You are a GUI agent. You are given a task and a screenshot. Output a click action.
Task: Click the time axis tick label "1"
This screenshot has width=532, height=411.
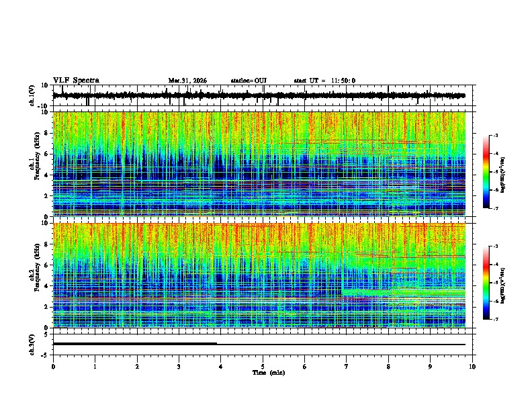pos(95,367)
